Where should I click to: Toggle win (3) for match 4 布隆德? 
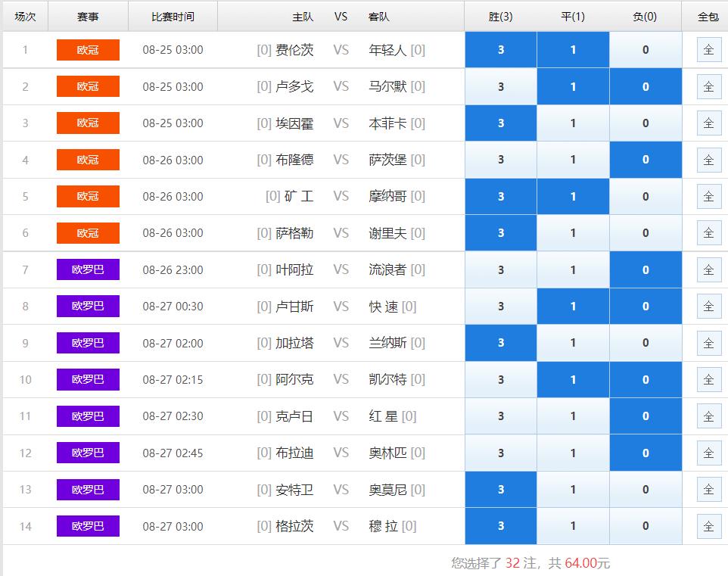point(500,160)
